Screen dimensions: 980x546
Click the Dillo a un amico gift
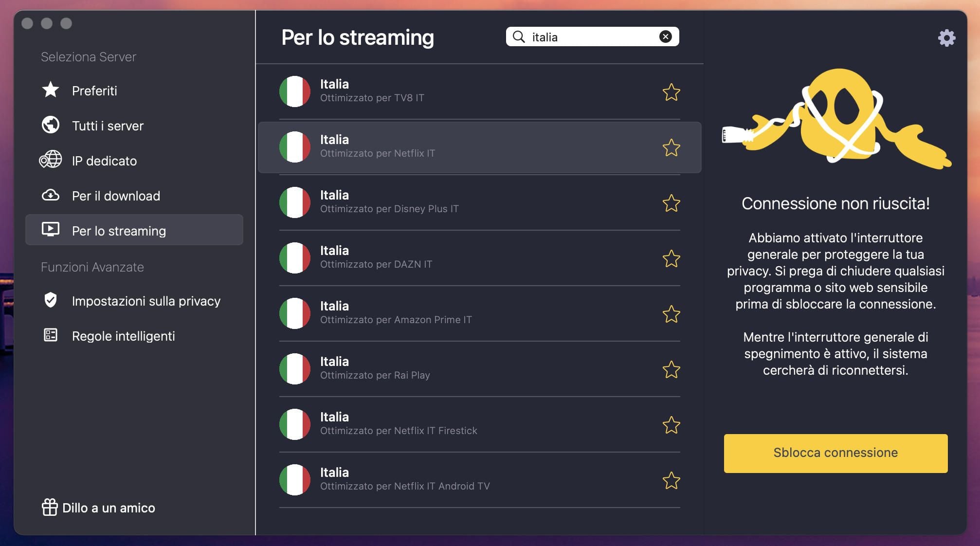99,508
